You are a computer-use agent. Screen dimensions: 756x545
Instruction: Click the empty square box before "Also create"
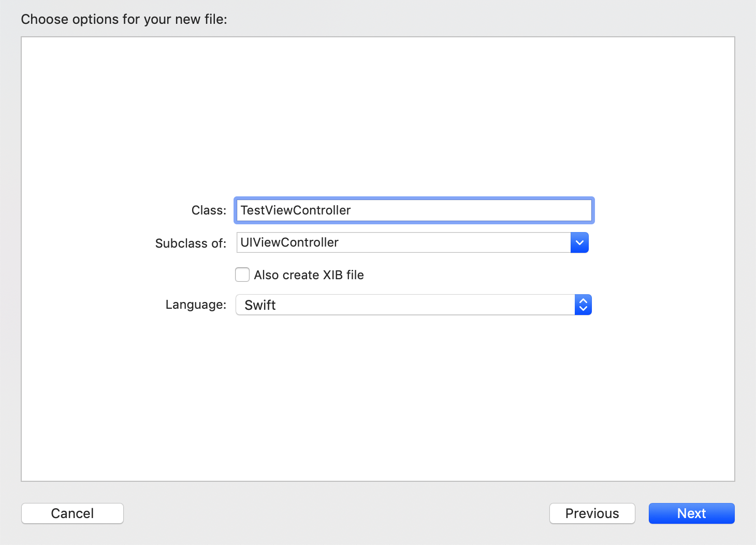coord(242,275)
